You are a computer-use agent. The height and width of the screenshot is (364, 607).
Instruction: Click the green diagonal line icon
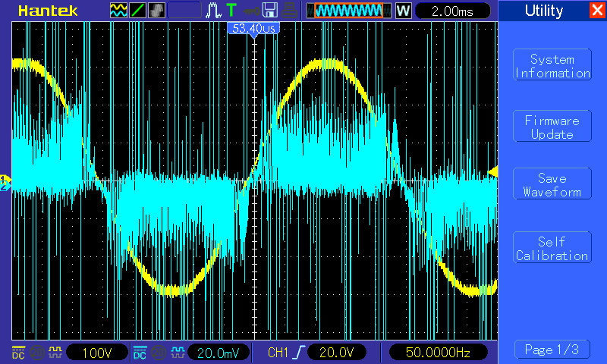pos(138,11)
